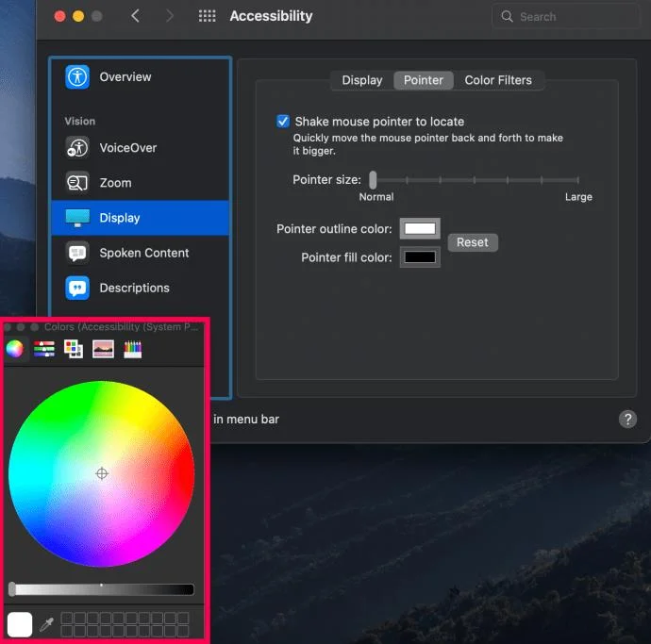Viewport: 651px width, 644px height.
Task: Click the help question mark button
Action: coord(627,420)
